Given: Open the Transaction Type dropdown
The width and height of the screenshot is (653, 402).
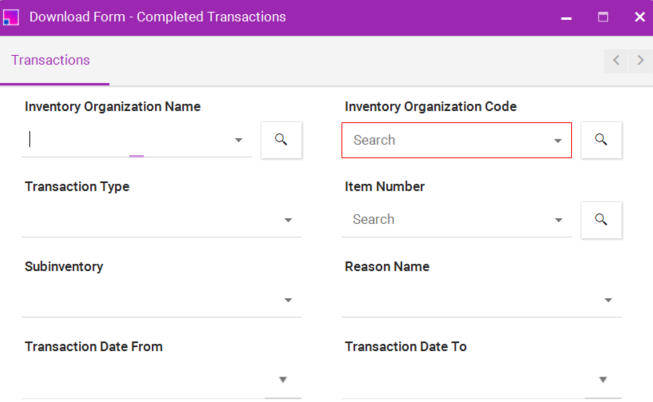Looking at the screenshot, I should pos(162,220).
